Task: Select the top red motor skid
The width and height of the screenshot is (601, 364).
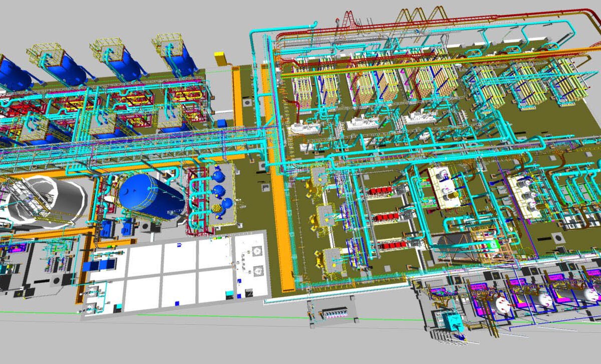Action: [x=384, y=192]
